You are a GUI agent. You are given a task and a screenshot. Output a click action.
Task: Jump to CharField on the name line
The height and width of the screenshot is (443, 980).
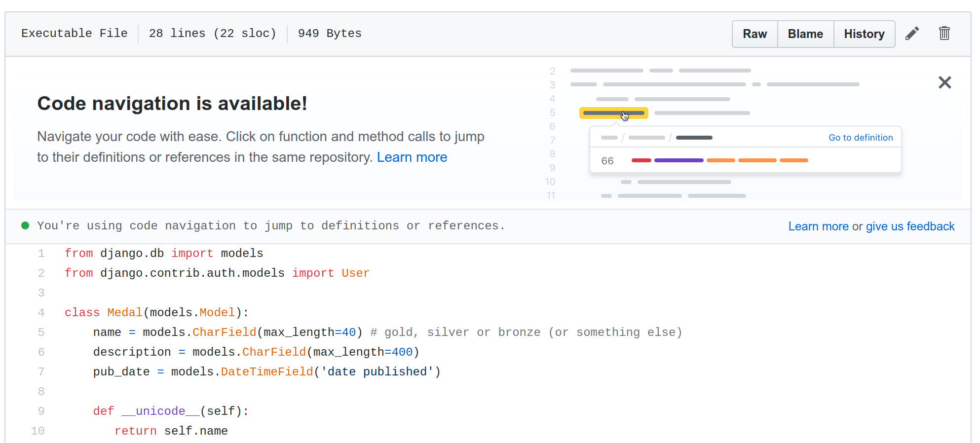pos(224,332)
